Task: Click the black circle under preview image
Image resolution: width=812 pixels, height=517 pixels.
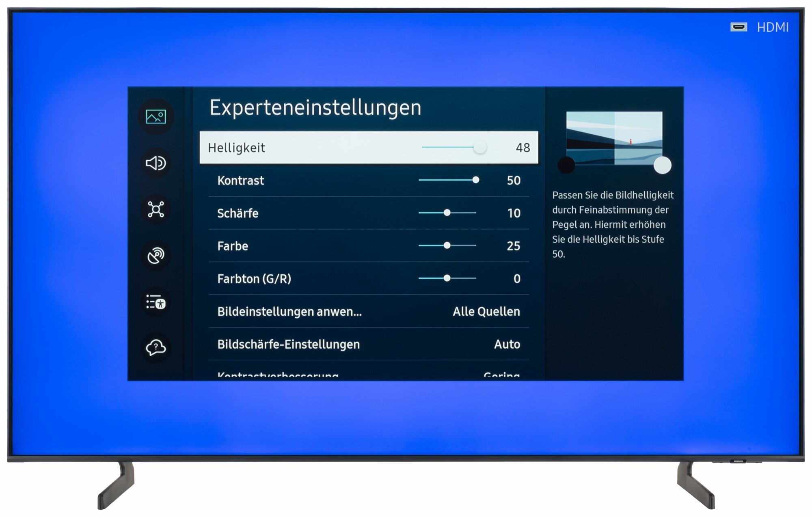Action: pyautogui.click(x=566, y=165)
